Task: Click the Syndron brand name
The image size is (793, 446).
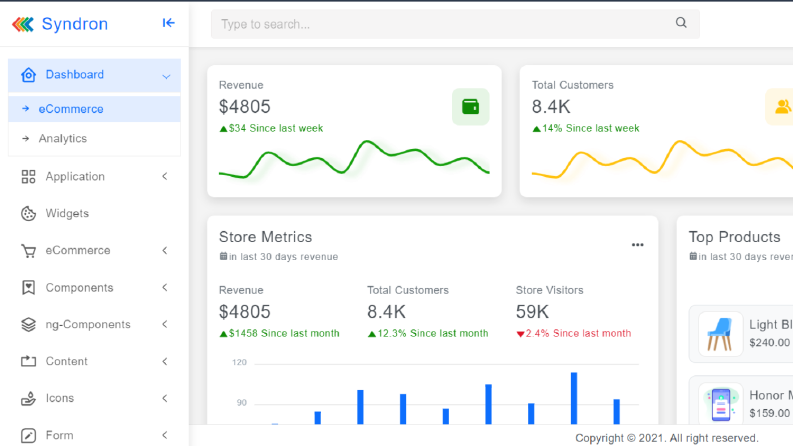Action: [75, 24]
